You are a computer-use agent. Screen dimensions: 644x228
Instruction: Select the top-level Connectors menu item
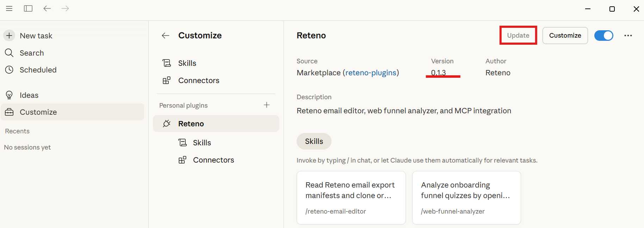198,80
